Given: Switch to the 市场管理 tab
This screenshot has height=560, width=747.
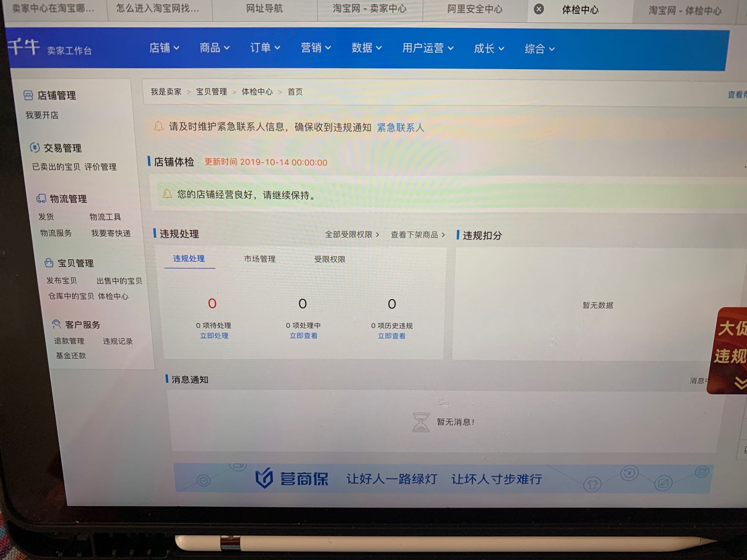Looking at the screenshot, I should click(260, 259).
